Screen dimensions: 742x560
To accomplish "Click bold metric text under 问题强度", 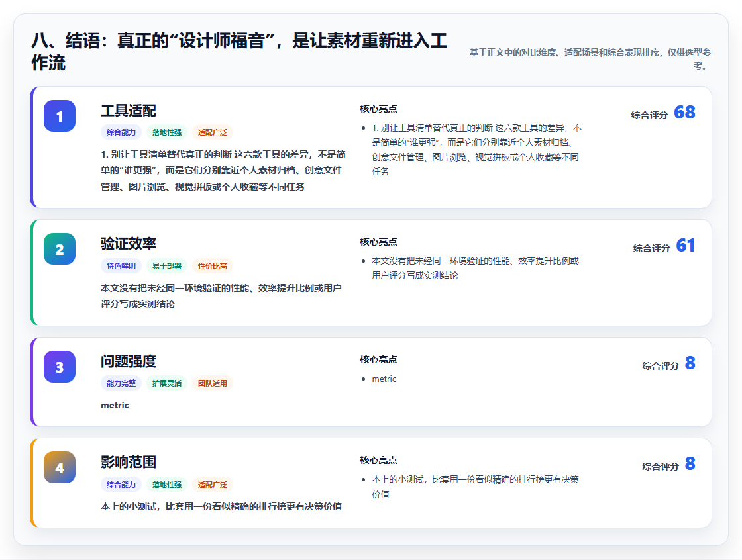I will (115, 405).
